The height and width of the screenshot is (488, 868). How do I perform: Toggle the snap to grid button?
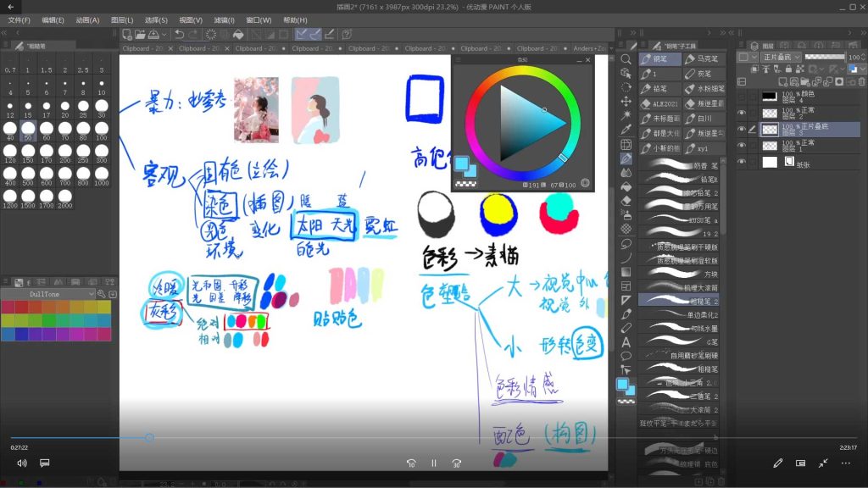point(330,34)
